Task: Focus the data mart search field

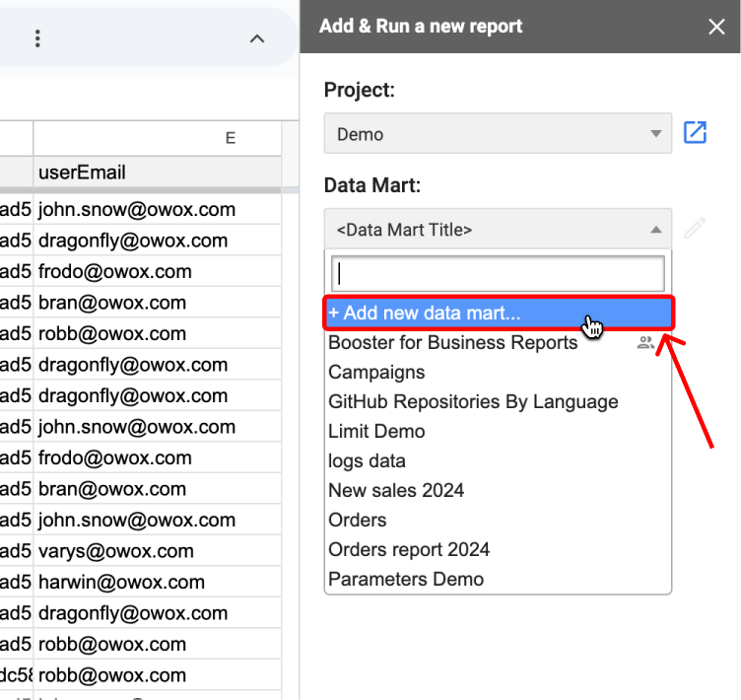Action: [498, 274]
